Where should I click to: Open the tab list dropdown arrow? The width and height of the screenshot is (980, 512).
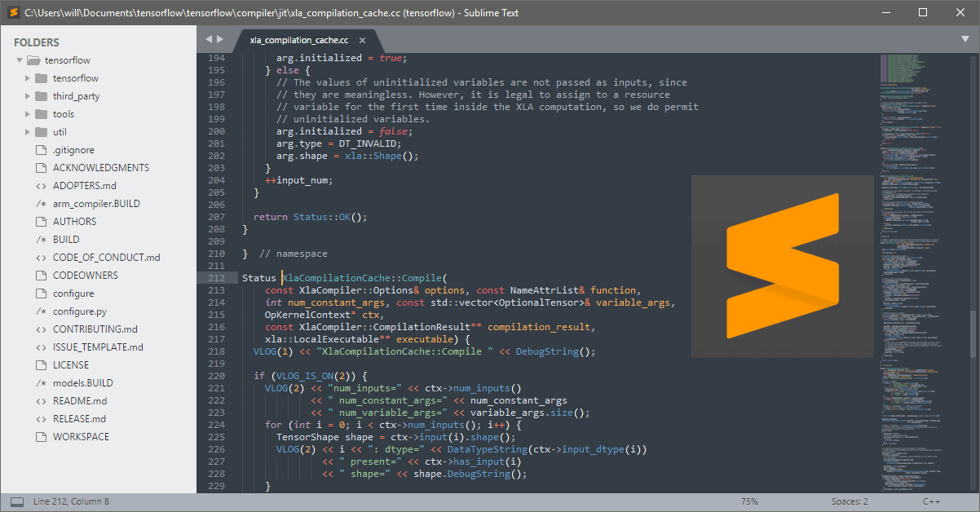(965, 39)
